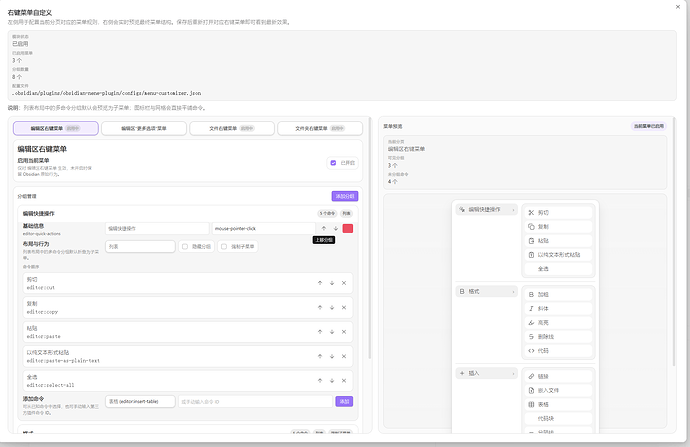Move 复制 editor:copy command up
The height and width of the screenshot is (447, 690).
pyautogui.click(x=320, y=308)
